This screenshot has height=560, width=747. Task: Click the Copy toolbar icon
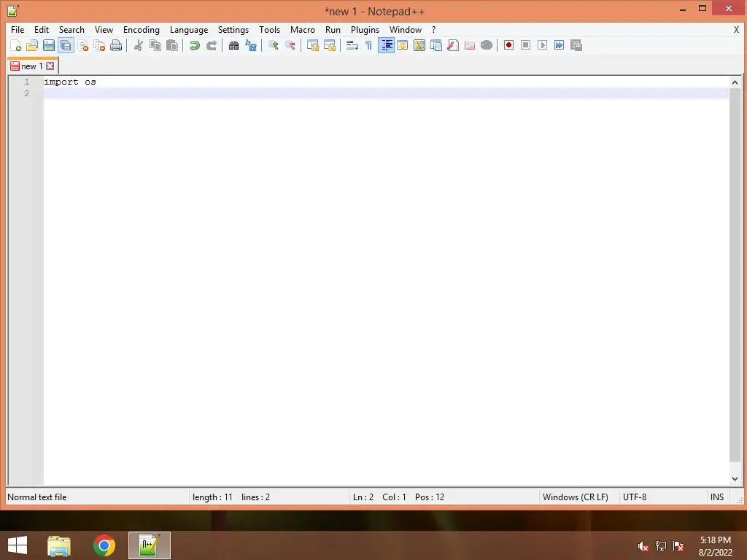[x=155, y=45]
